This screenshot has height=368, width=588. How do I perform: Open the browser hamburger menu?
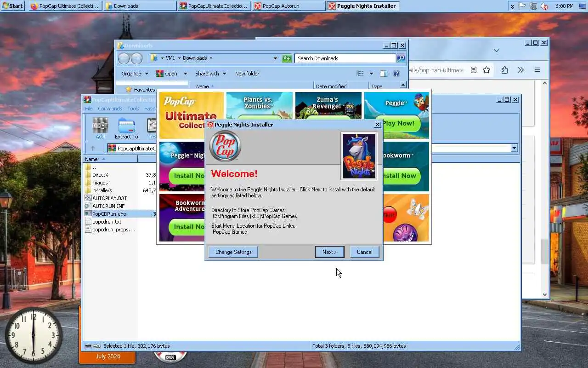point(537,70)
